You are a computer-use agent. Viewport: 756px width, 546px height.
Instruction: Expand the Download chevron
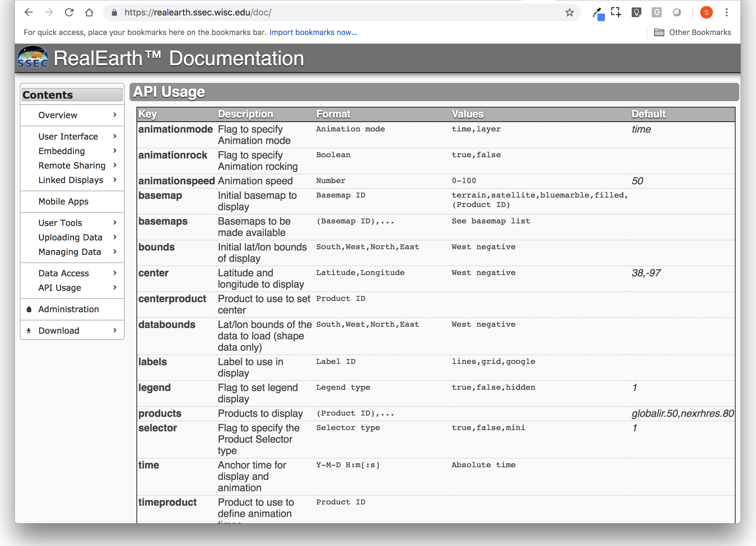tap(115, 330)
